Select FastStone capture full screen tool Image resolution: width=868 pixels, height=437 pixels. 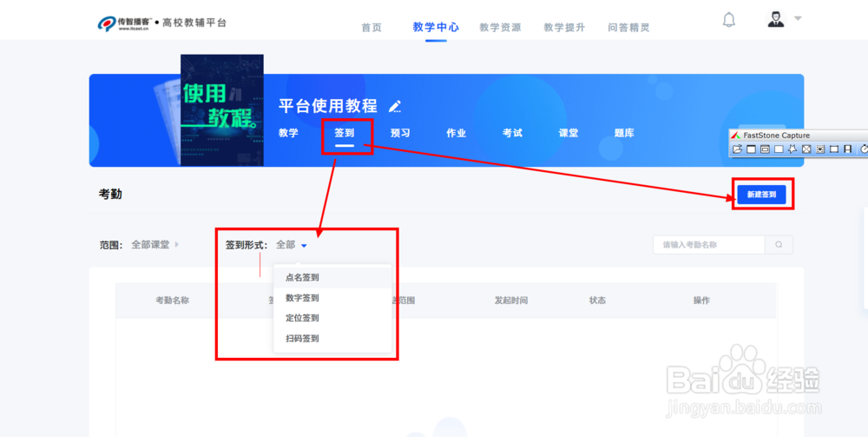tap(806, 149)
